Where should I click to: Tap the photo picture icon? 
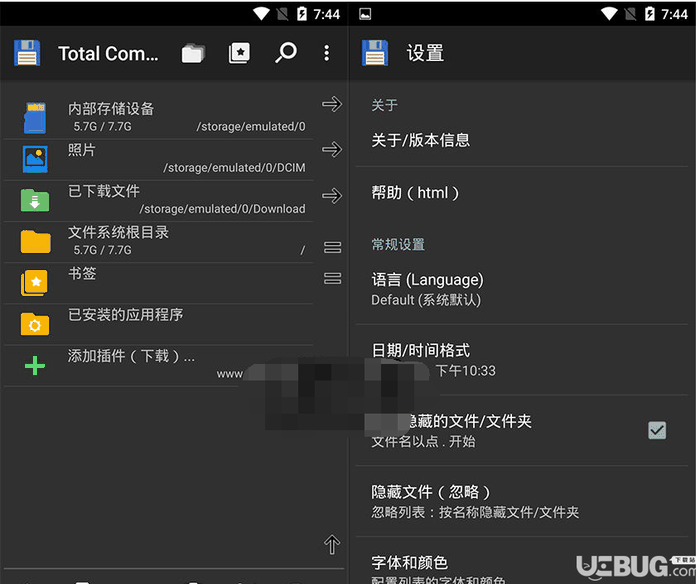tap(35, 159)
